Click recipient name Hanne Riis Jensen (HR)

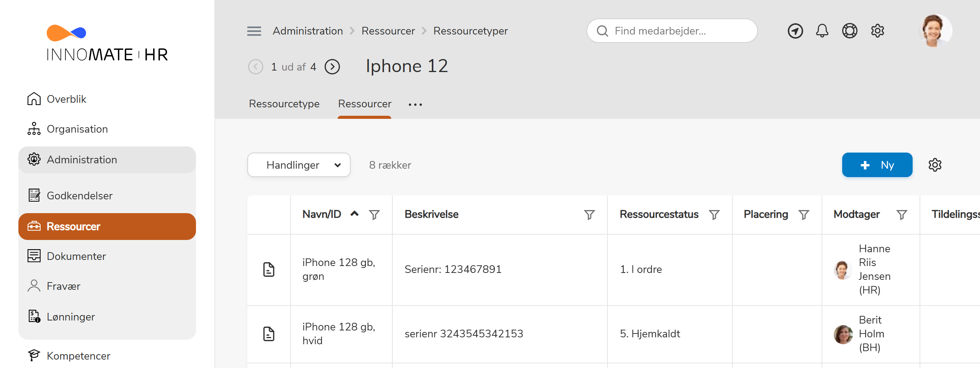point(874,269)
